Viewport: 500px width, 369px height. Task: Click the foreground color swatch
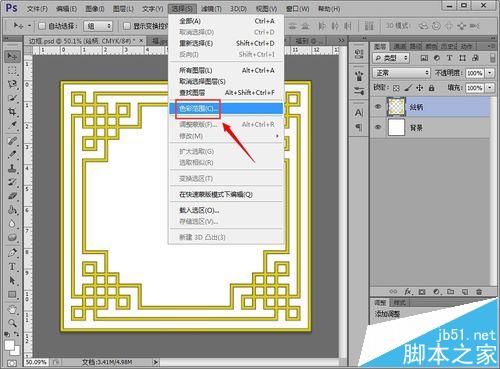click(x=9, y=345)
